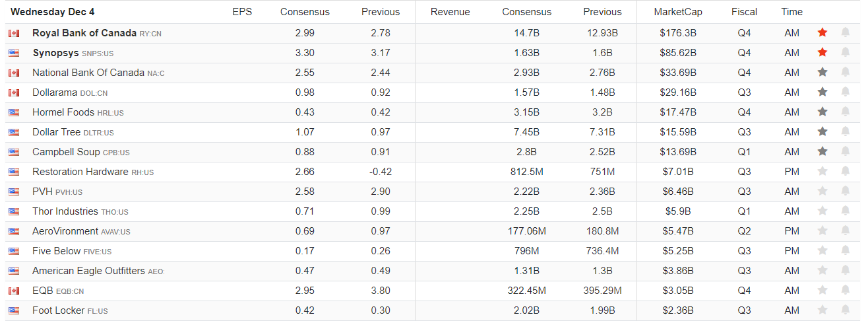Viewport: 868px width, 321px height.
Task: Select Royal Bank market cap $176.3B
Action: click(x=678, y=33)
